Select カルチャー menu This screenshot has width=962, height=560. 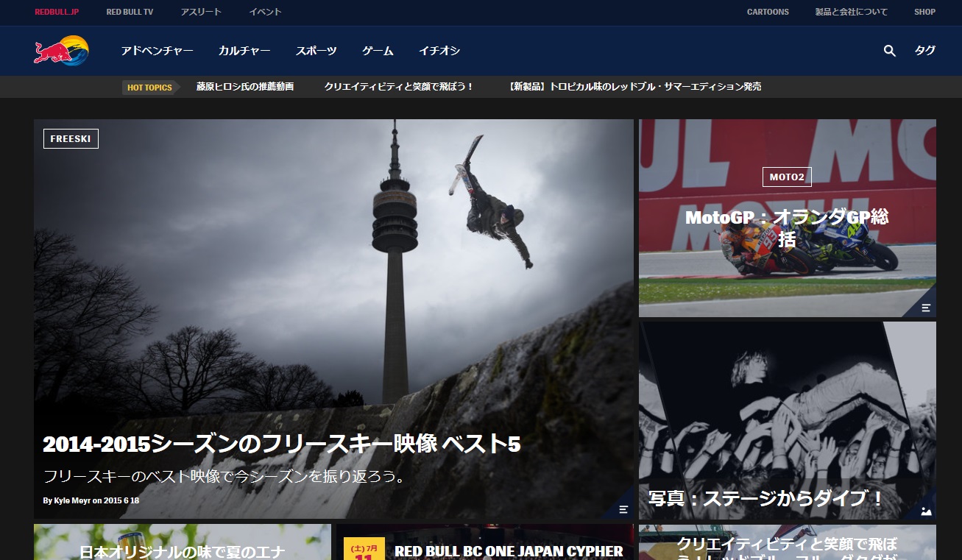(x=244, y=51)
